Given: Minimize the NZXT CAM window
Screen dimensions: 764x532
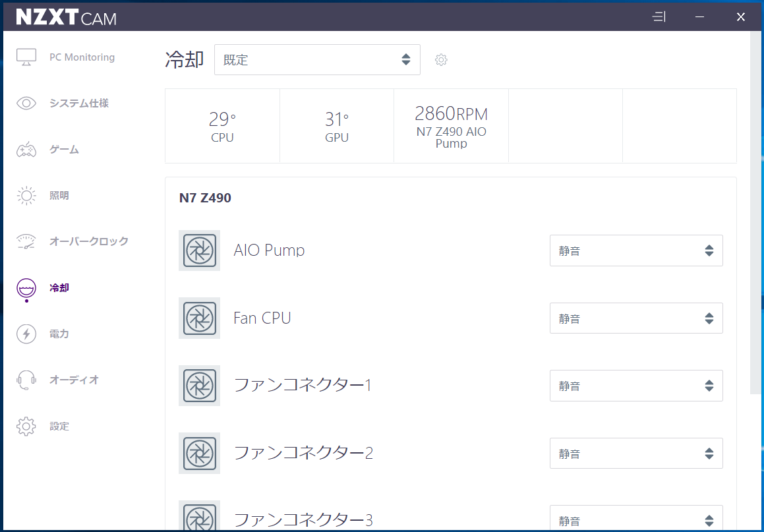Looking at the screenshot, I should pos(699,17).
